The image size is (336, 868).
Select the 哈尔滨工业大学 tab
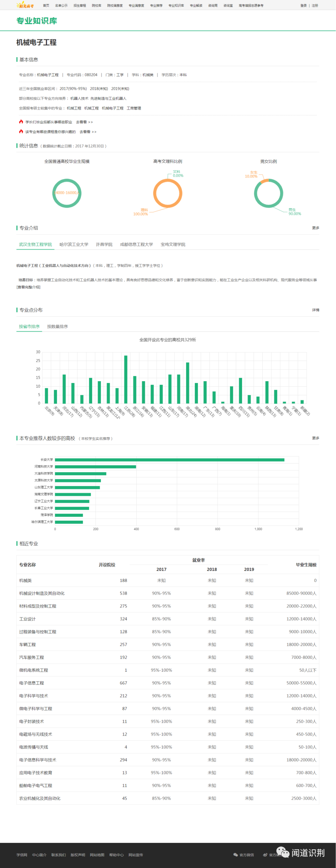tap(74, 244)
